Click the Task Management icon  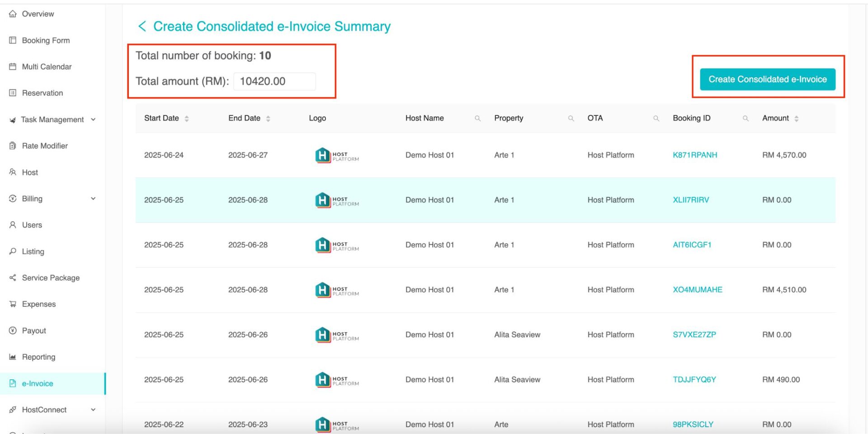click(13, 119)
